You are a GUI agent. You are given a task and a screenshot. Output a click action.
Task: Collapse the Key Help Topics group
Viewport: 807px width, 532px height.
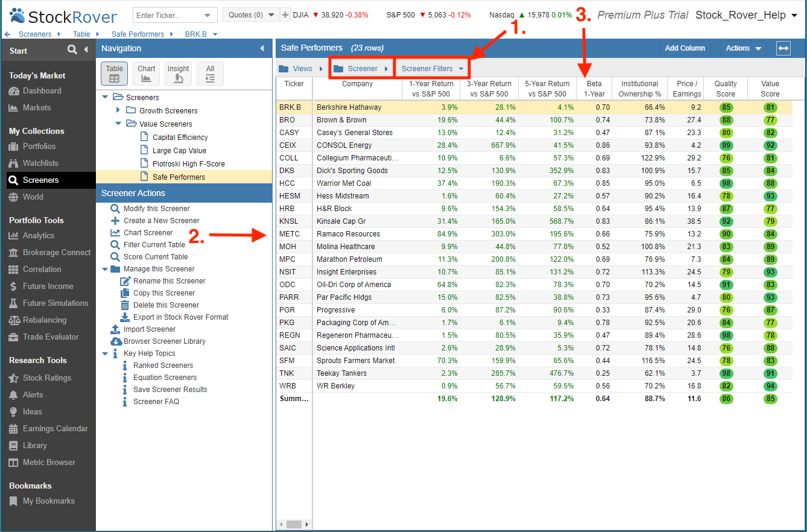click(x=106, y=353)
